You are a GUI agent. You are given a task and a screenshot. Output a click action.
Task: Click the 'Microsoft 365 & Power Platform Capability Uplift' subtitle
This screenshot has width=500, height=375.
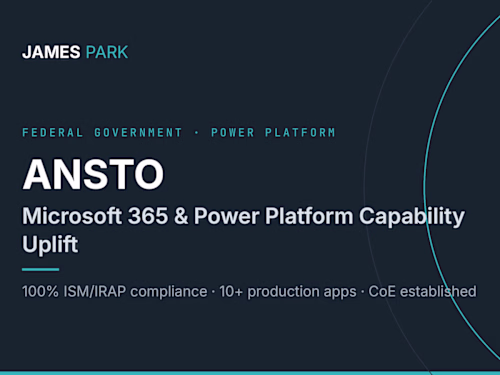[243, 230]
